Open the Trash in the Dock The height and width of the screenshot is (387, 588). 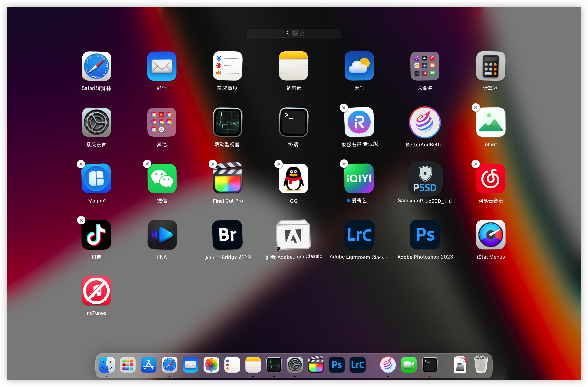pos(481,365)
